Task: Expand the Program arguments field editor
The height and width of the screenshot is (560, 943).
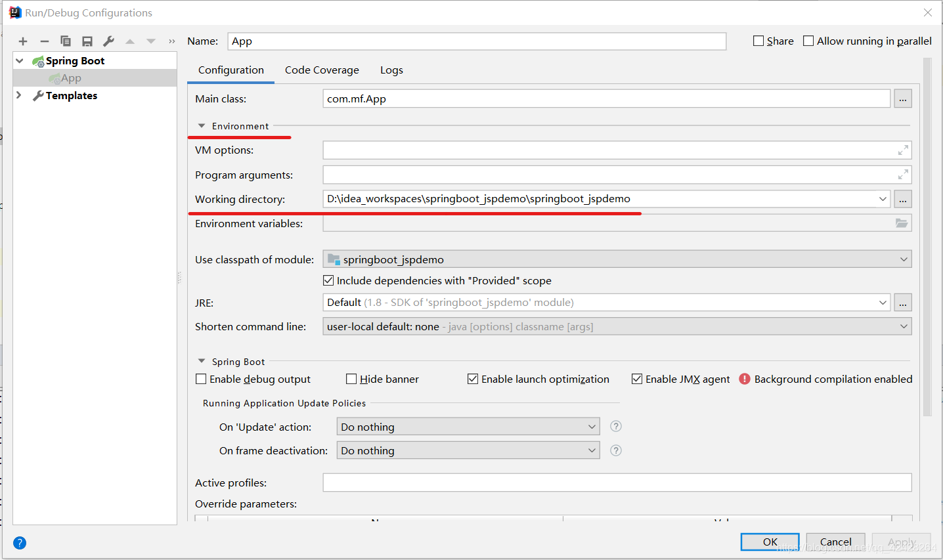Action: (x=903, y=175)
